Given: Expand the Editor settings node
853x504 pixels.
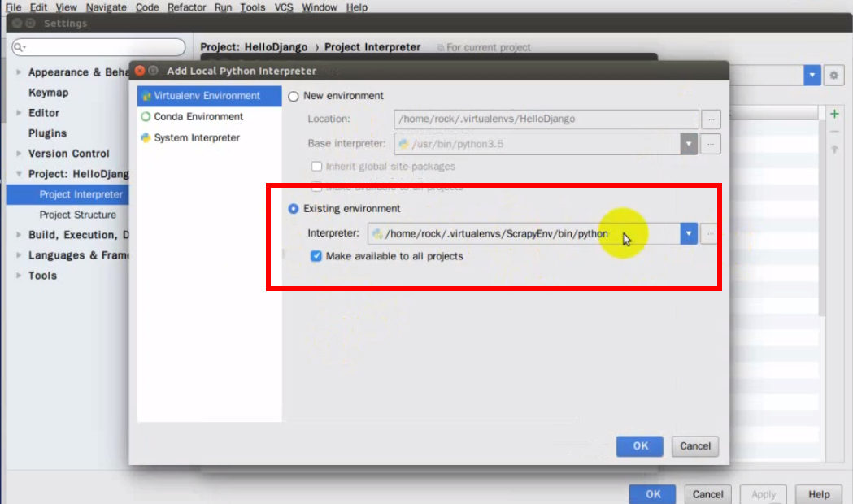Looking at the screenshot, I should coord(19,112).
